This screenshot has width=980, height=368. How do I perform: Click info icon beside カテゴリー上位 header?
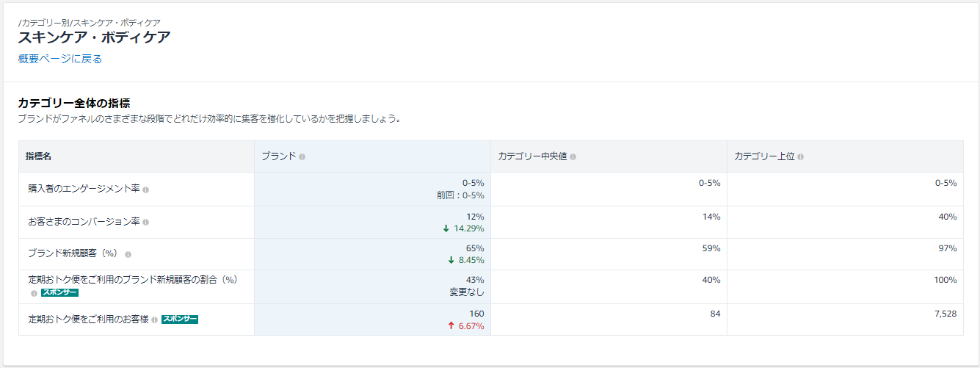[x=800, y=156]
